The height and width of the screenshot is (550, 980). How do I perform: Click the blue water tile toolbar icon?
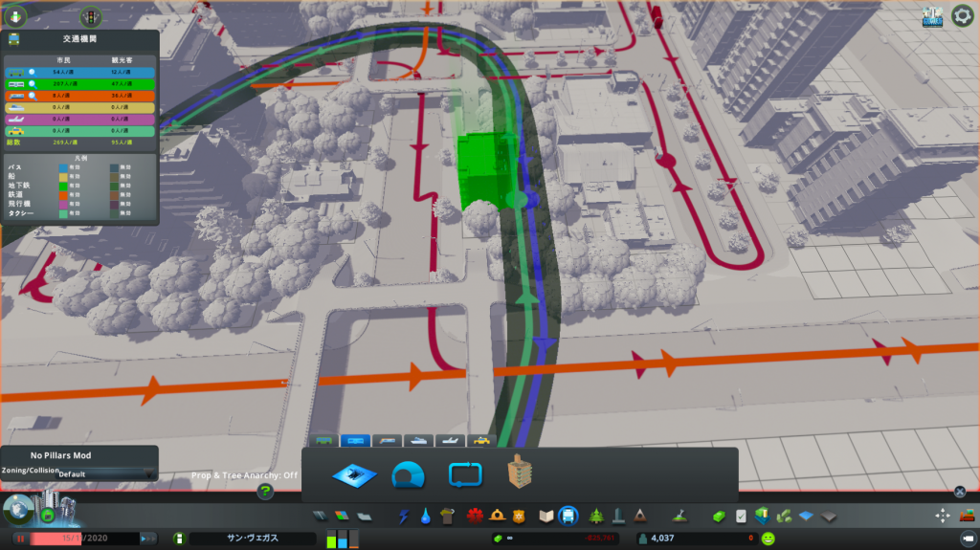pos(806,517)
